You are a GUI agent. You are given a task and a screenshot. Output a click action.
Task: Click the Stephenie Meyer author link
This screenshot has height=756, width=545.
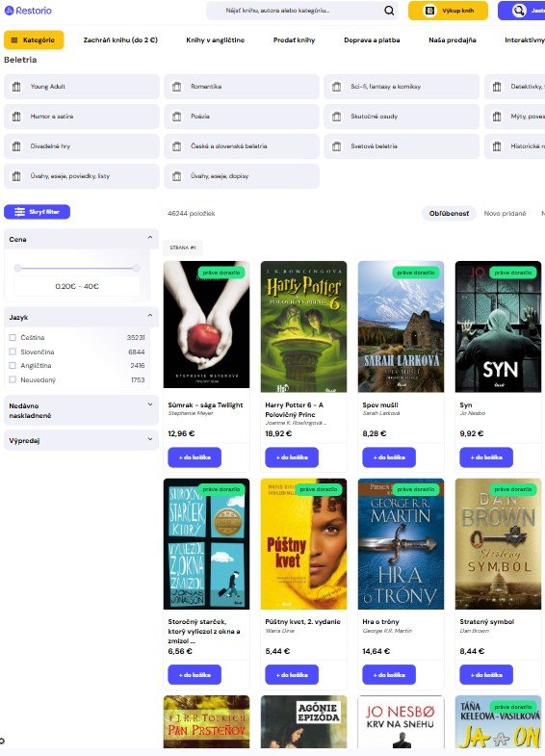191,413
